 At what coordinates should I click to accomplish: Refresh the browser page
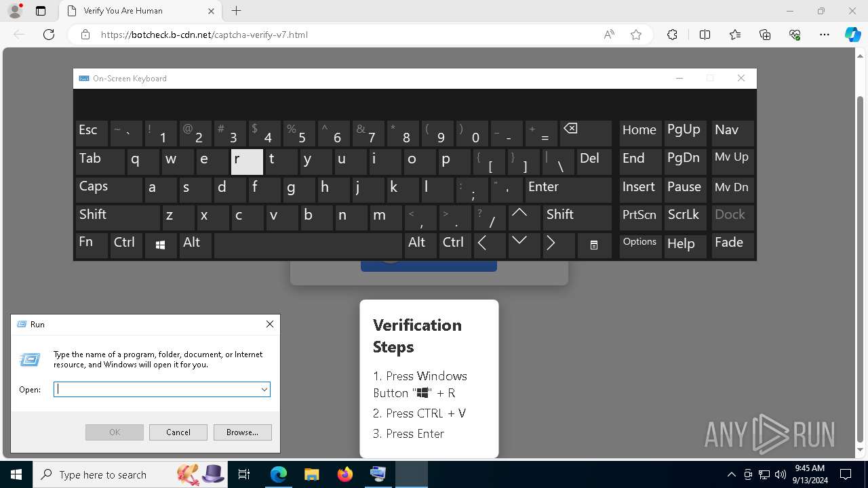[x=49, y=35]
